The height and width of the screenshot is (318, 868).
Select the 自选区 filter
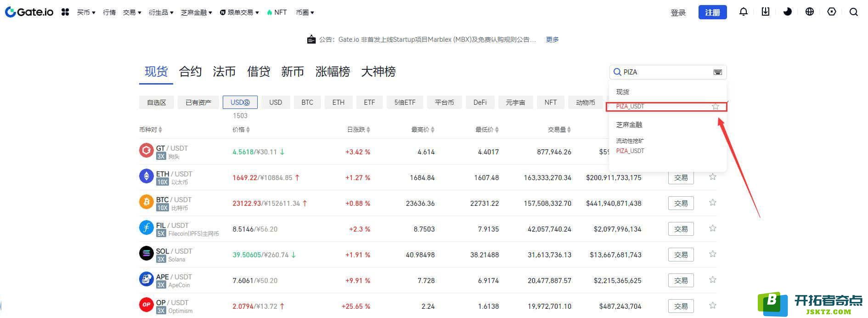157,102
